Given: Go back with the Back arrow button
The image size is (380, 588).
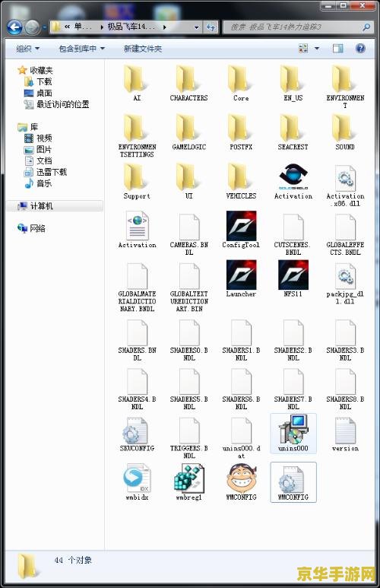Looking at the screenshot, I should pos(14,27).
